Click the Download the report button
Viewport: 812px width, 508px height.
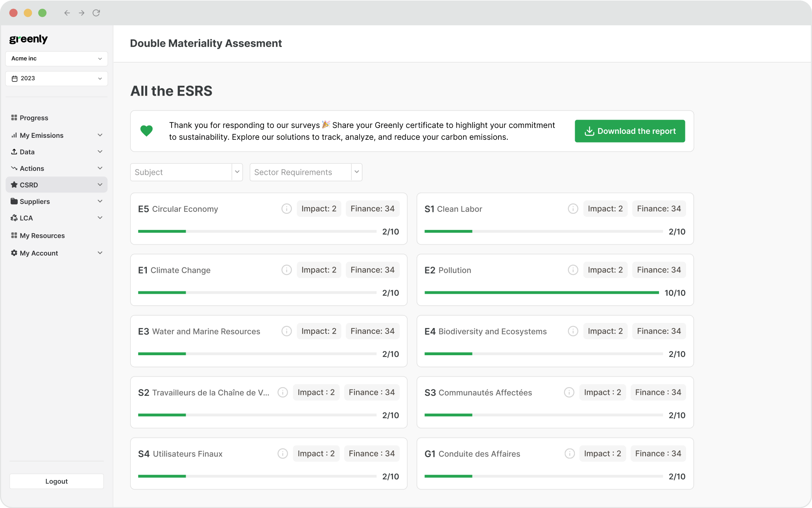[x=629, y=131]
